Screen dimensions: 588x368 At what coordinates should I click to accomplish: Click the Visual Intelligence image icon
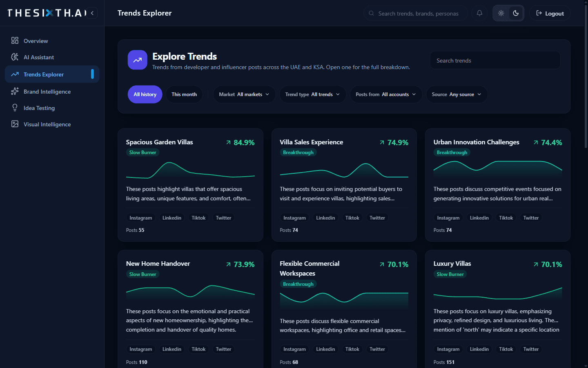point(15,124)
